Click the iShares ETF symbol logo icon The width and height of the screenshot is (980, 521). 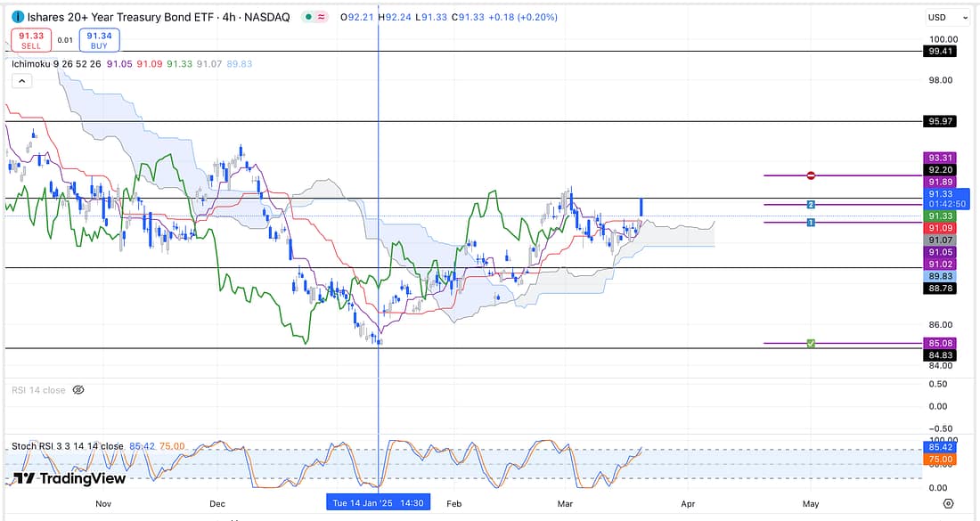(x=18, y=17)
